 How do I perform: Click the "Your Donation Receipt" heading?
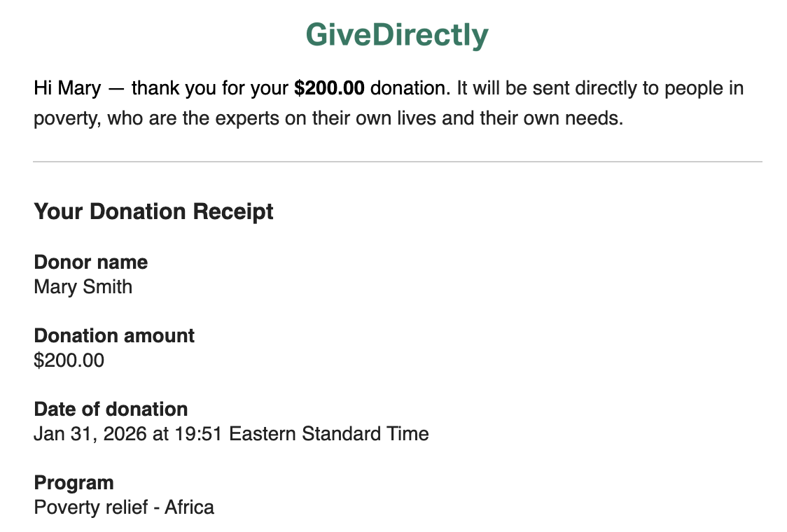point(153,211)
